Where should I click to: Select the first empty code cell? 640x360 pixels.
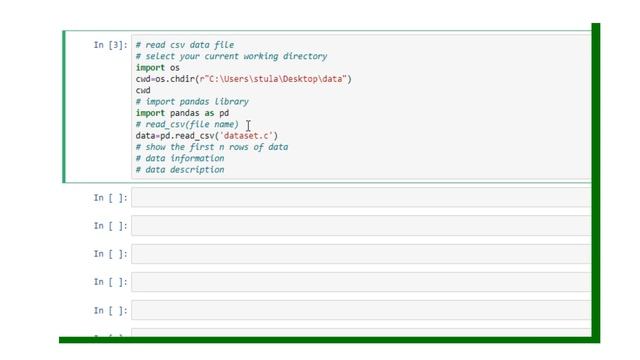point(361,198)
